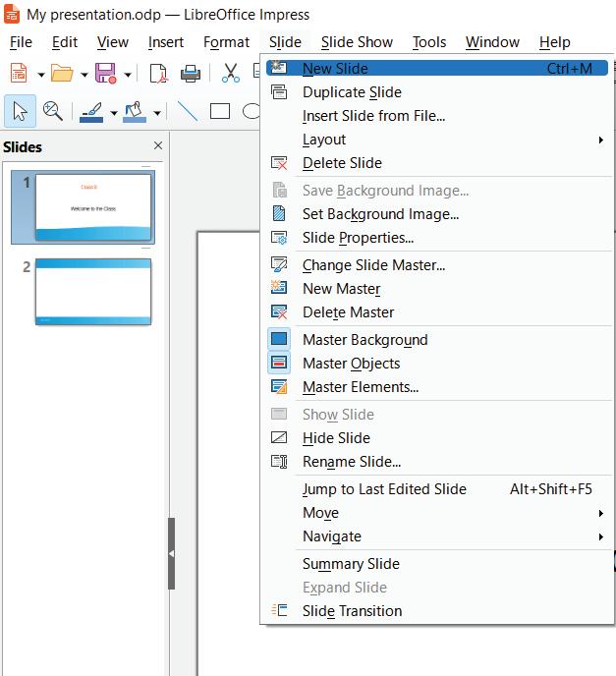Toggle Master Background display

point(279,339)
